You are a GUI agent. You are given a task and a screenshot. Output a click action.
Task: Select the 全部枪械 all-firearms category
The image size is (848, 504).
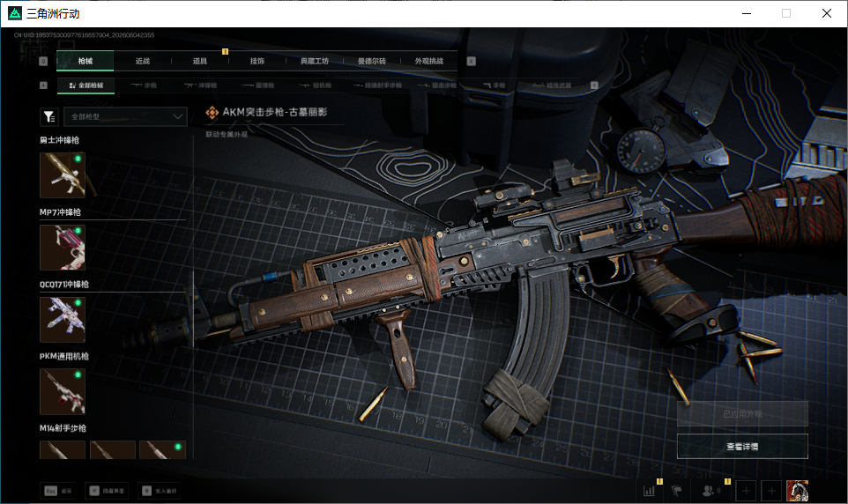coord(86,85)
